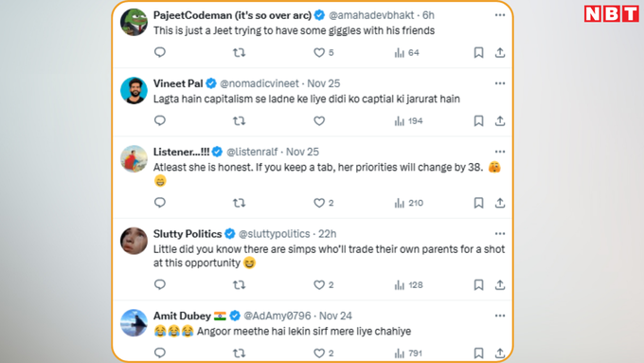This screenshot has height=363, width=644.
Task: Share Amit Dubey's tweet
Action: [500, 354]
